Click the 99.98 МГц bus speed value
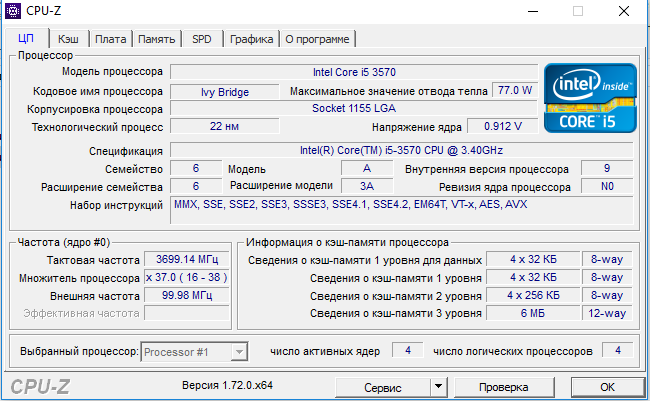 click(x=187, y=295)
